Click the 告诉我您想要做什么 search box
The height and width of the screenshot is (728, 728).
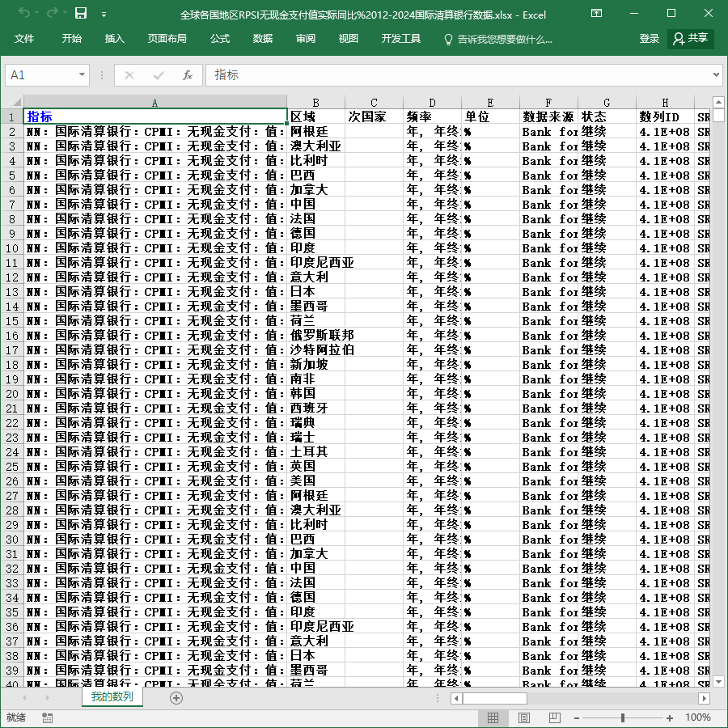coord(498,39)
